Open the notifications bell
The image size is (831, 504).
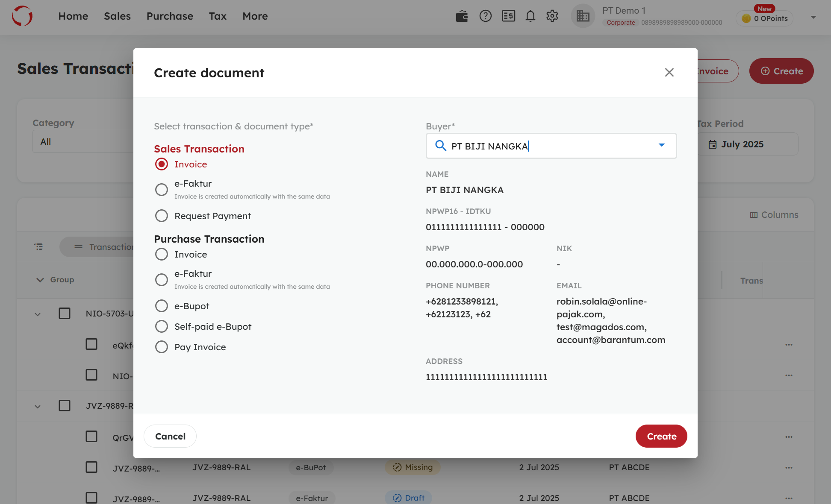coord(530,16)
